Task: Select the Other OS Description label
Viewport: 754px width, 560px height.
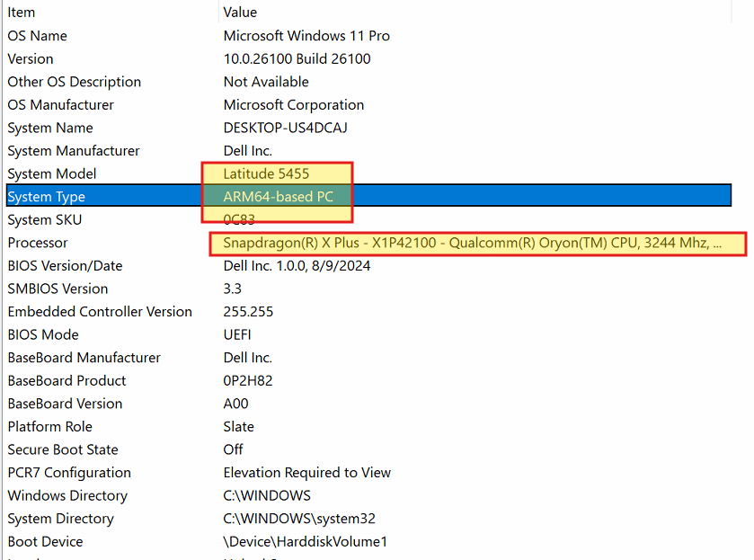Action: [x=74, y=82]
